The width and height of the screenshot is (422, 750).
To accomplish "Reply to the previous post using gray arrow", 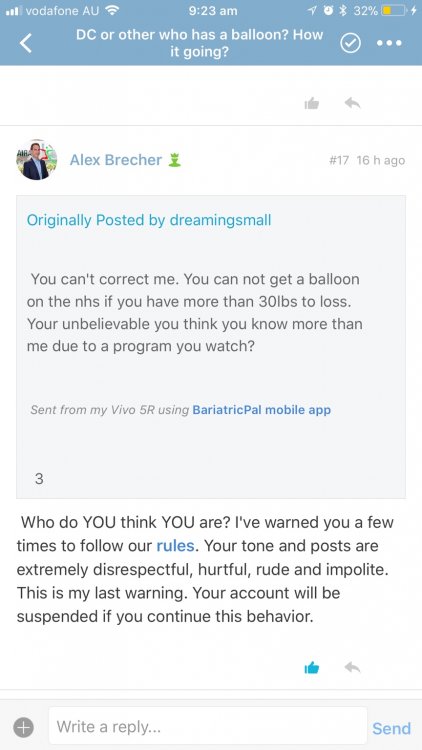I will click(352, 103).
